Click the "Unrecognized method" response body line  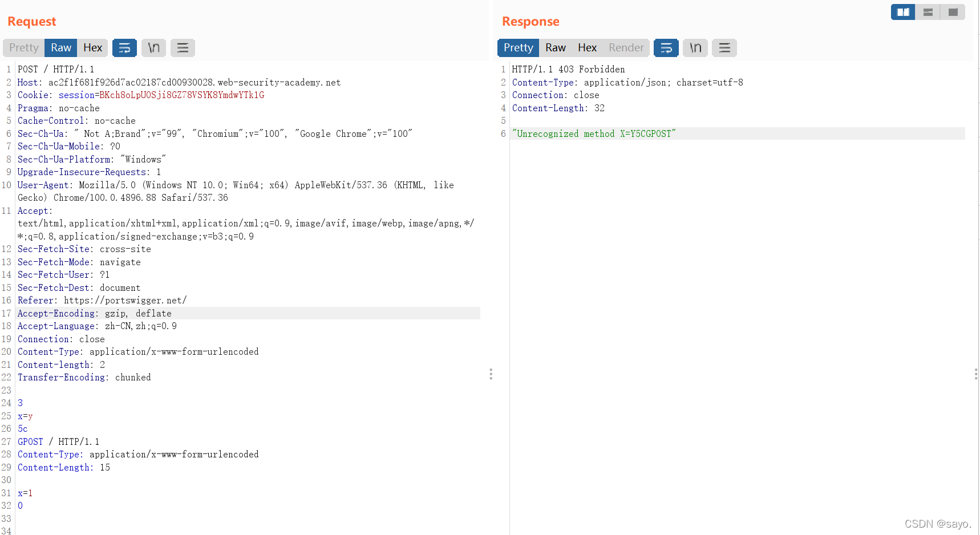tap(594, 134)
